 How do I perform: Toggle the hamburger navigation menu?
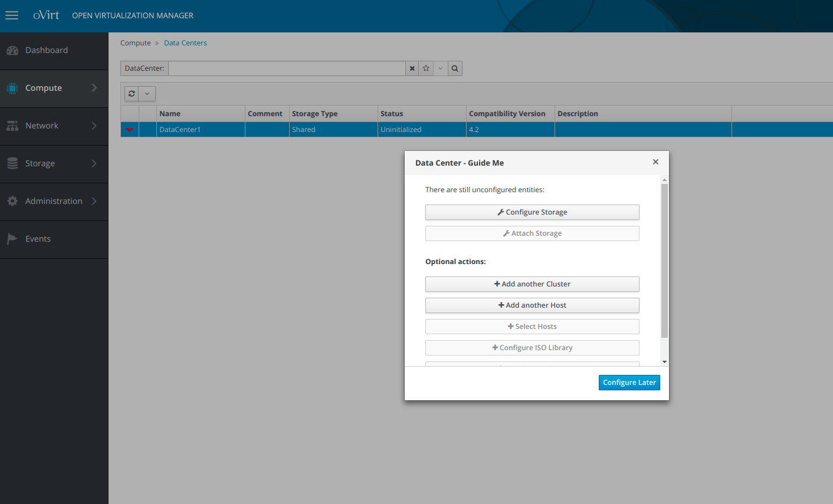pyautogui.click(x=12, y=16)
